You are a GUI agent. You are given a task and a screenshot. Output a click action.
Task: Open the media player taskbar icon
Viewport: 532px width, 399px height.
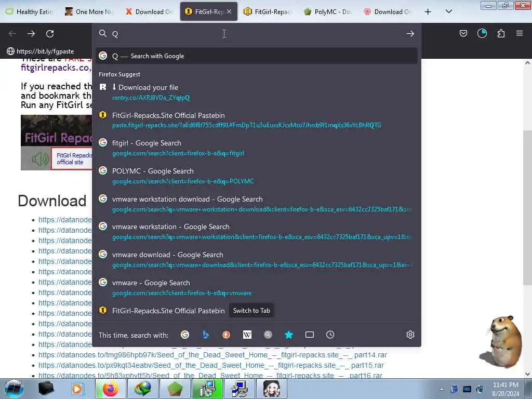tap(77, 389)
